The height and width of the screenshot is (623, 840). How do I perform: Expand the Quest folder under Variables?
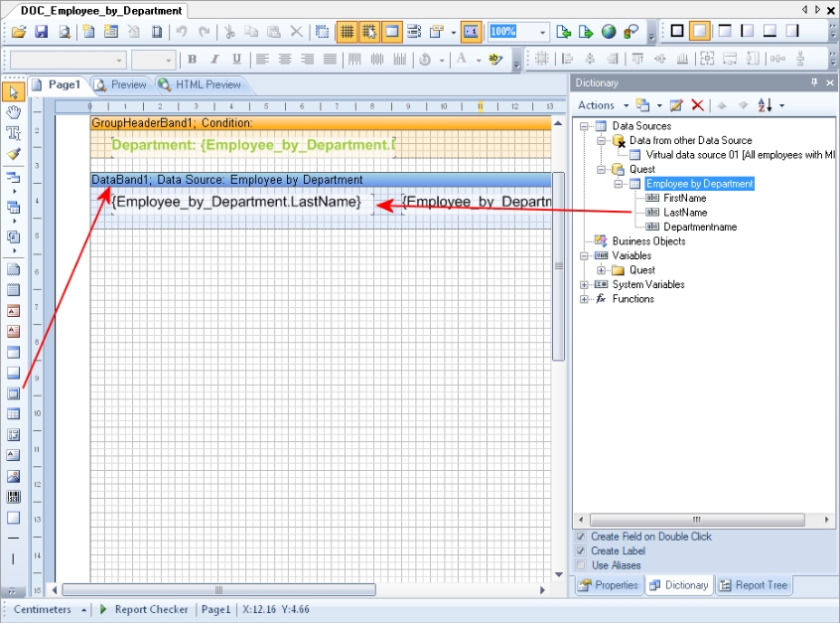click(601, 270)
